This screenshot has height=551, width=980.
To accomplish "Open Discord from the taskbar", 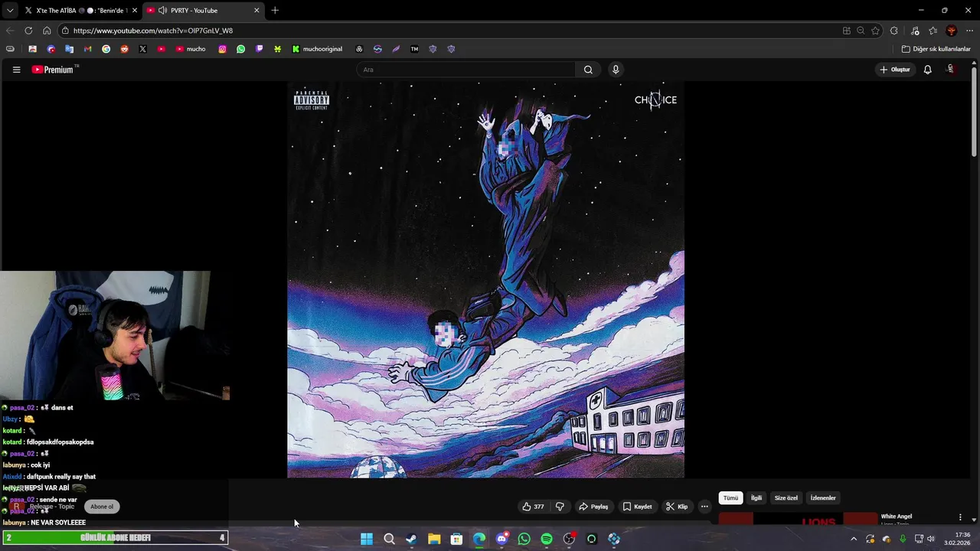I will 501,539.
